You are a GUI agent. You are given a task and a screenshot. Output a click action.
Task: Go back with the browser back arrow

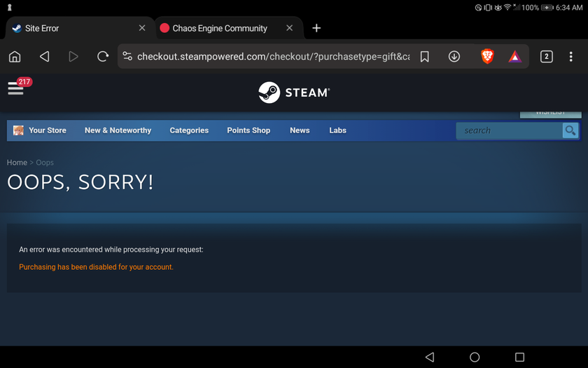[44, 57]
